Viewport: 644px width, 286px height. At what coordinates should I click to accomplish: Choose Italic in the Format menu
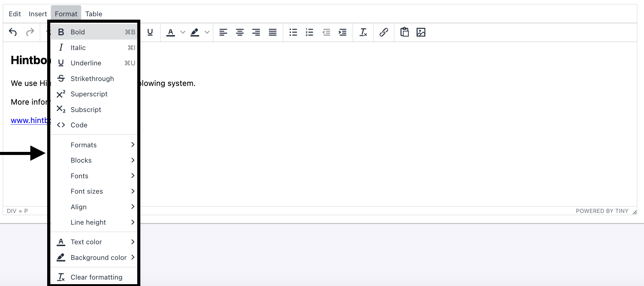94,48
